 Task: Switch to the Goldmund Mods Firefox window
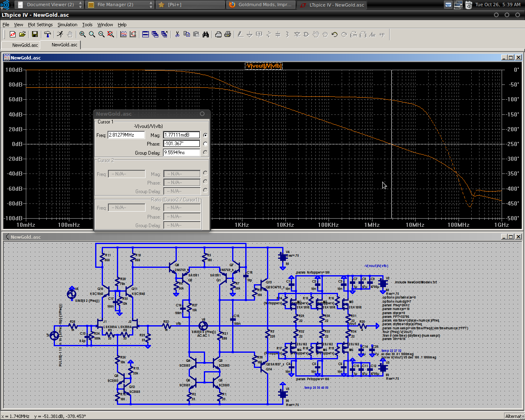[260, 5]
